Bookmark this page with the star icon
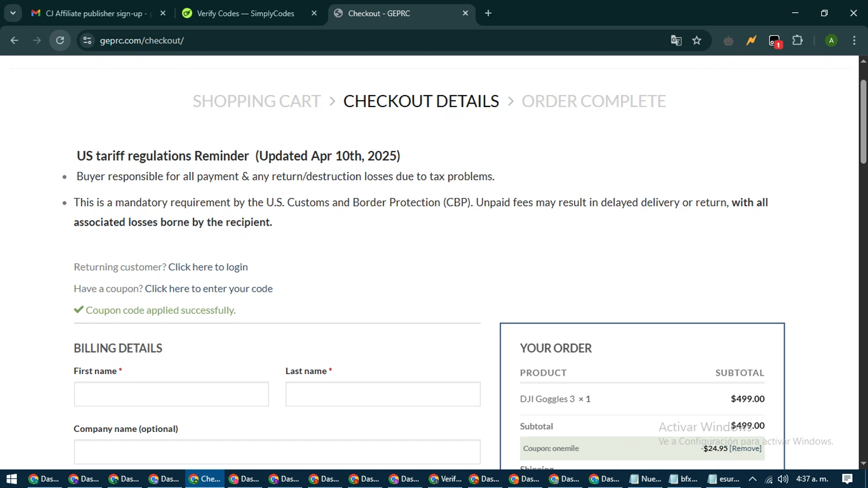Image resolution: width=868 pixels, height=488 pixels. coord(697,41)
